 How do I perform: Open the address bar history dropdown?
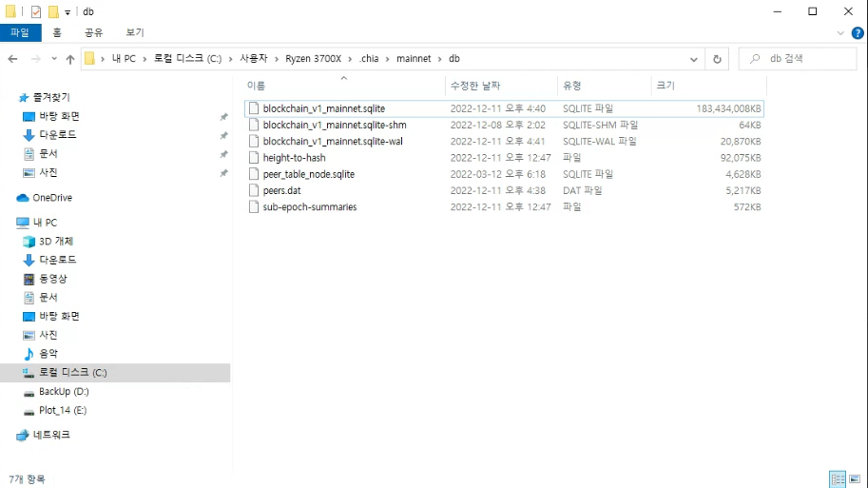(694, 59)
